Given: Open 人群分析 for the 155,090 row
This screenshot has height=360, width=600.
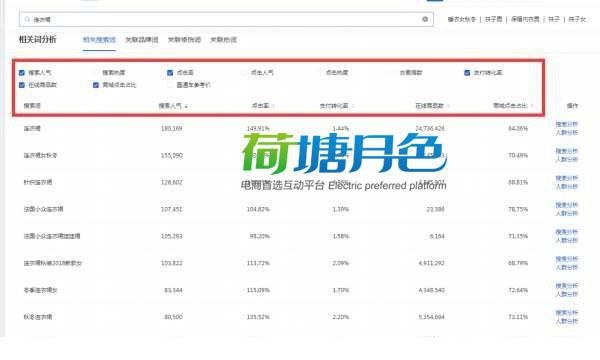Looking at the screenshot, I should pos(567,160).
